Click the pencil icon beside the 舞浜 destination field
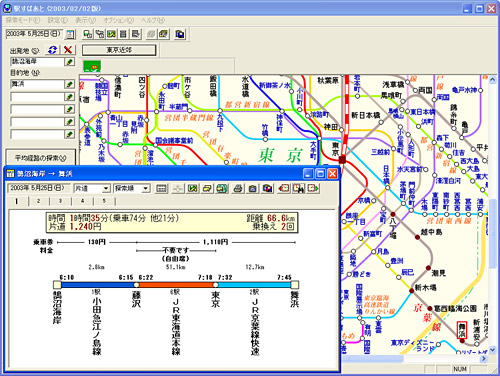500x376 pixels. click(x=69, y=84)
